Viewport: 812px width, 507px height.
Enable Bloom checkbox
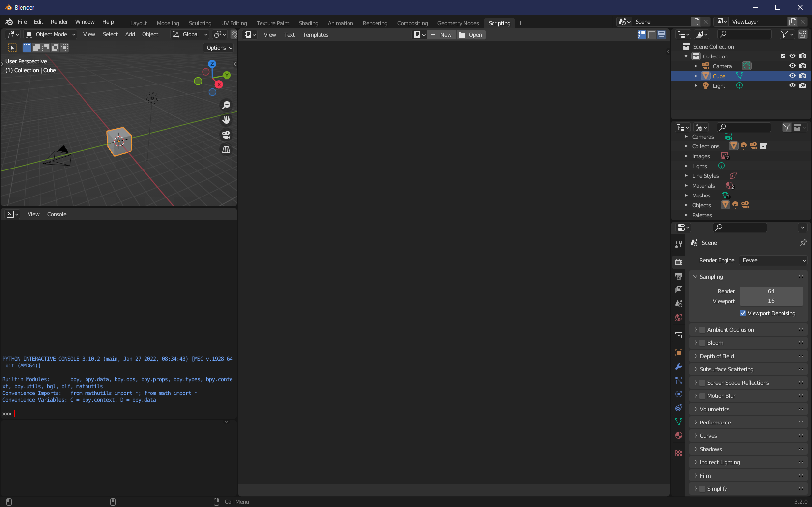point(702,343)
